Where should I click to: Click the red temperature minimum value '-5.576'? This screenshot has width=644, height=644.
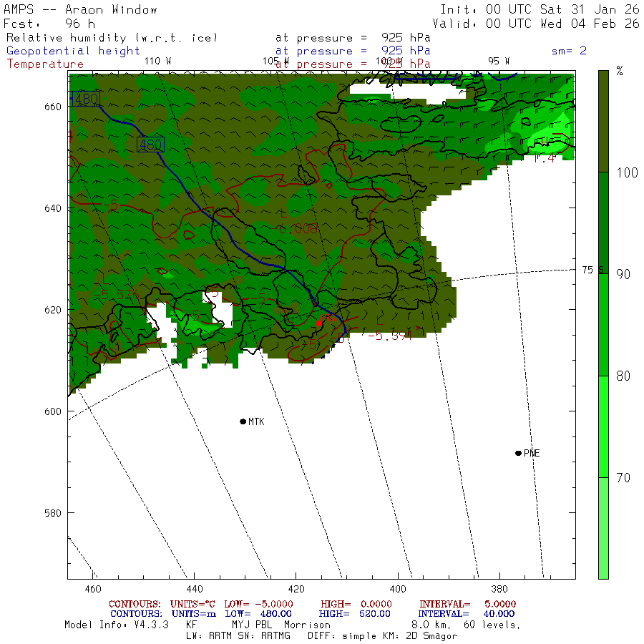(117, 295)
